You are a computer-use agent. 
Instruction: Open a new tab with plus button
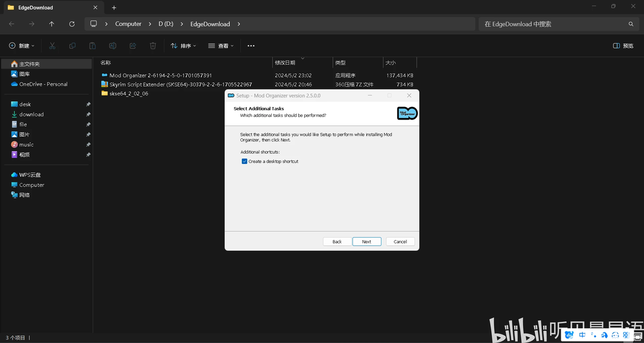click(x=114, y=8)
